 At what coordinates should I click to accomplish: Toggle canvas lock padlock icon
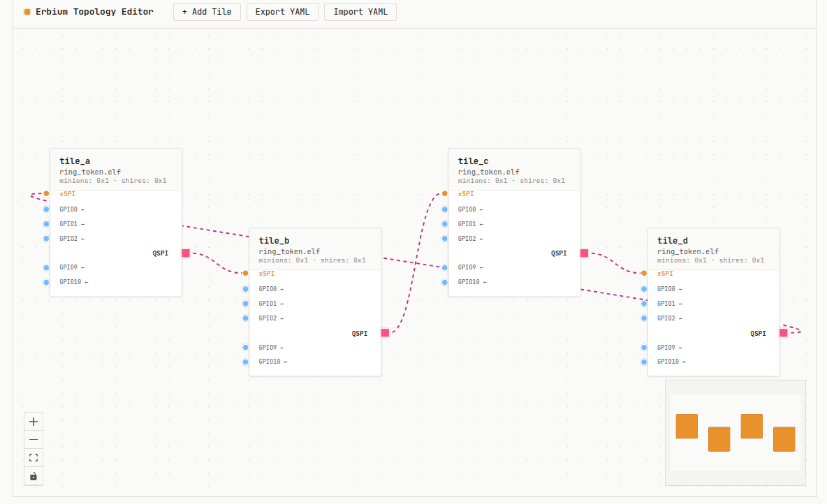click(34, 476)
